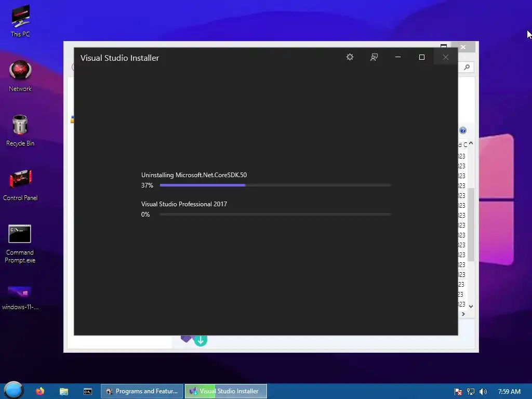Viewport: 532px width, 399px height.
Task: Close the Programs and Features window behind
Action: (x=463, y=47)
